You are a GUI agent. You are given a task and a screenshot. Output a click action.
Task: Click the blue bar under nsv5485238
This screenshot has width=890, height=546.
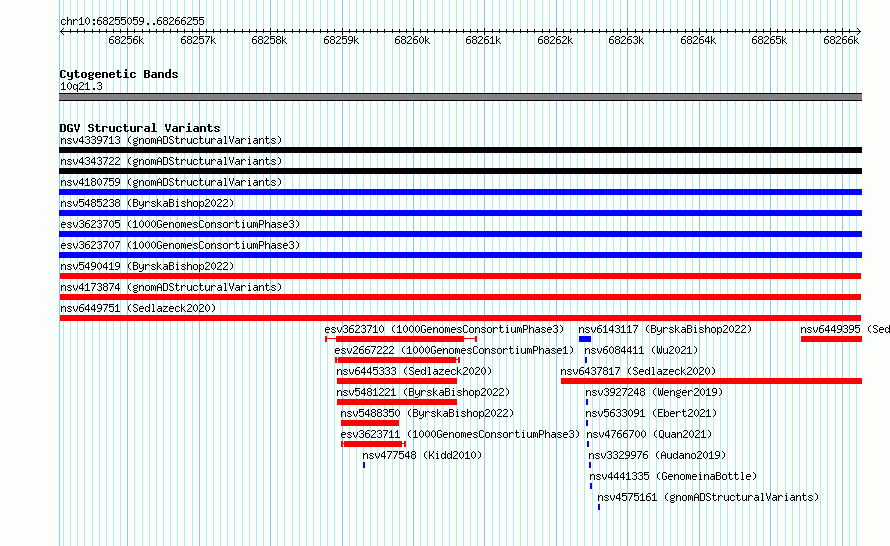click(460, 213)
